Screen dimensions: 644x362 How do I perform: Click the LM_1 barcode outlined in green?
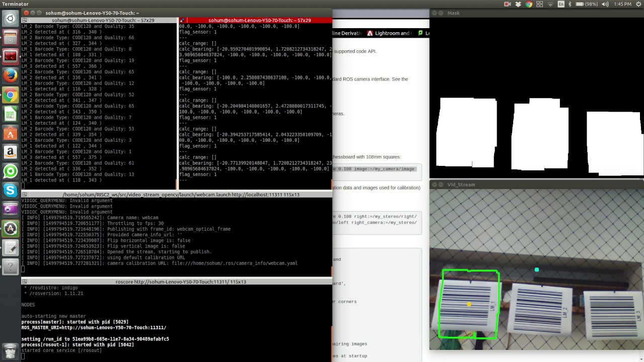[x=469, y=304]
